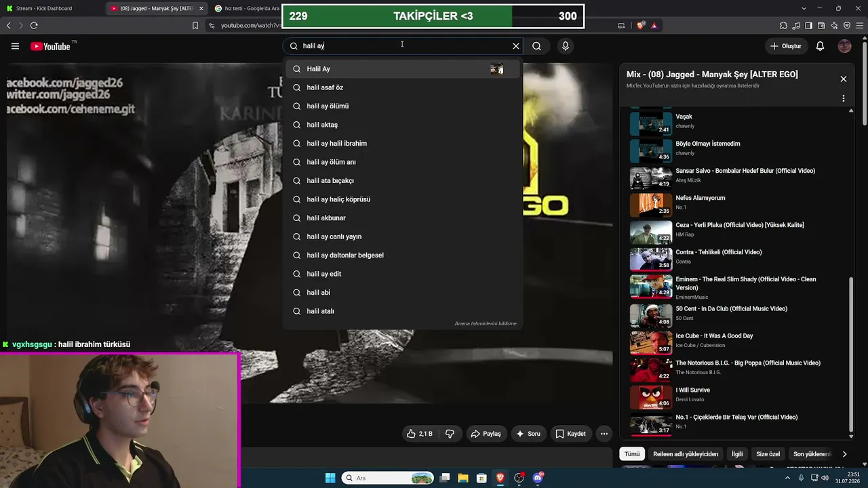Click the Oluştur create button
Screen dimensions: 868x488
click(x=786, y=46)
